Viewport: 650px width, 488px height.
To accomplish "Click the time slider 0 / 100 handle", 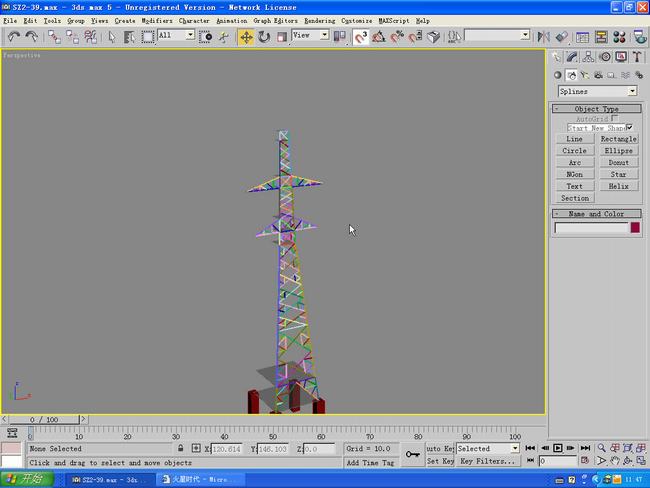I will point(44,420).
